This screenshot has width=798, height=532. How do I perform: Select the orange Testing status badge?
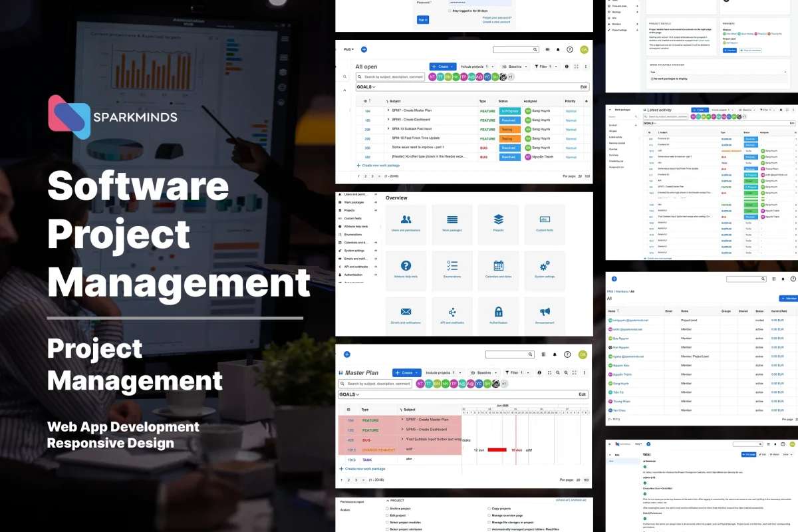(510, 130)
